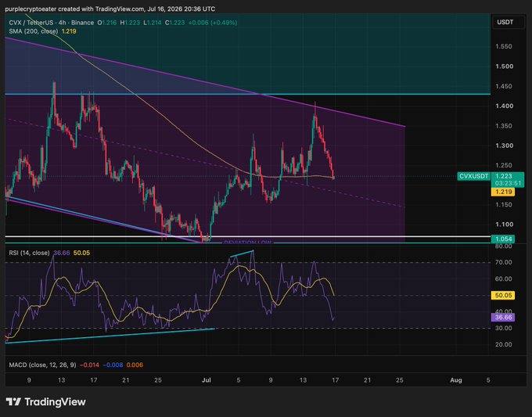Viewport: 532px width, 417px height.
Task: Click the 1.150 price axis label
Action: 504,205
